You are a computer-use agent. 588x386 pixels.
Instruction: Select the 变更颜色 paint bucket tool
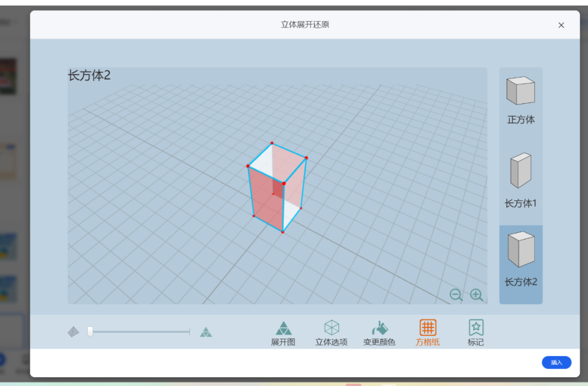[x=379, y=333]
